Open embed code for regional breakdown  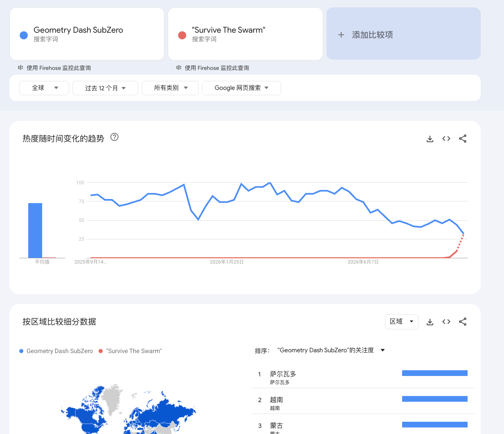[x=446, y=322]
